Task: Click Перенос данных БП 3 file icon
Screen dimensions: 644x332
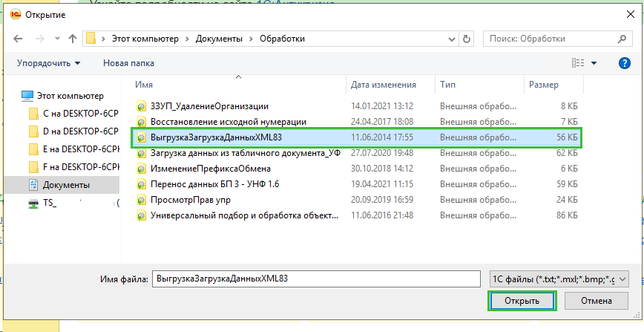Action: pos(141,184)
